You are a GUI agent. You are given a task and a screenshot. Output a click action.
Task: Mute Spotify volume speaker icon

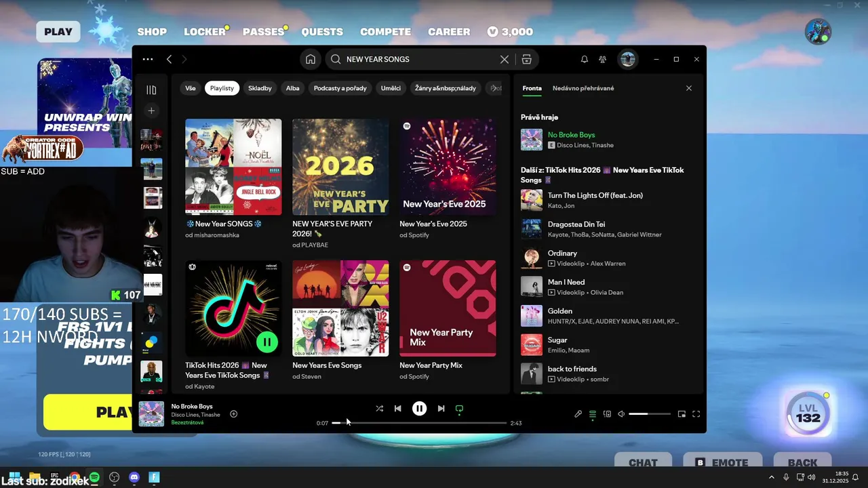click(621, 414)
